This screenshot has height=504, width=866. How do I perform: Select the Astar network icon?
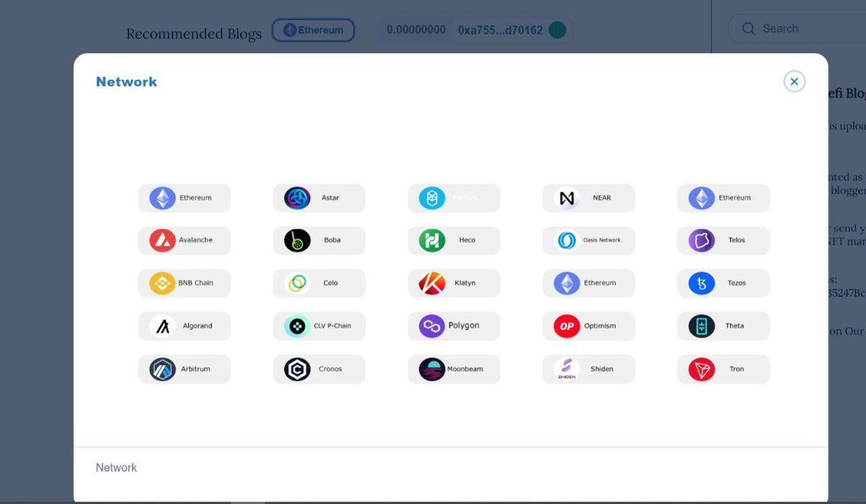point(297,198)
